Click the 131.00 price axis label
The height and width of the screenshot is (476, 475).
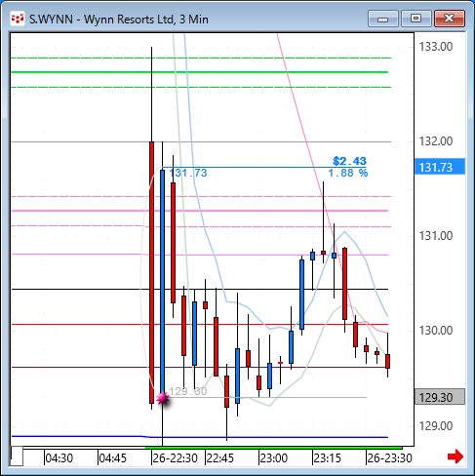pos(436,236)
